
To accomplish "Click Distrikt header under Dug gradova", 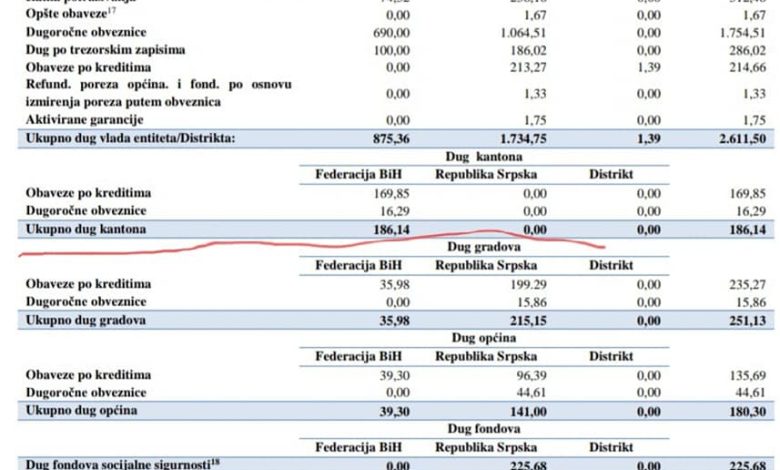I will [611, 265].
